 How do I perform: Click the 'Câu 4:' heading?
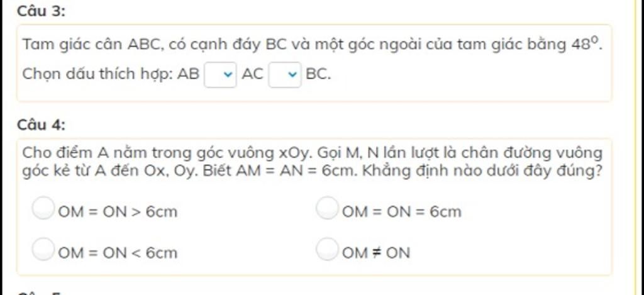(41, 125)
